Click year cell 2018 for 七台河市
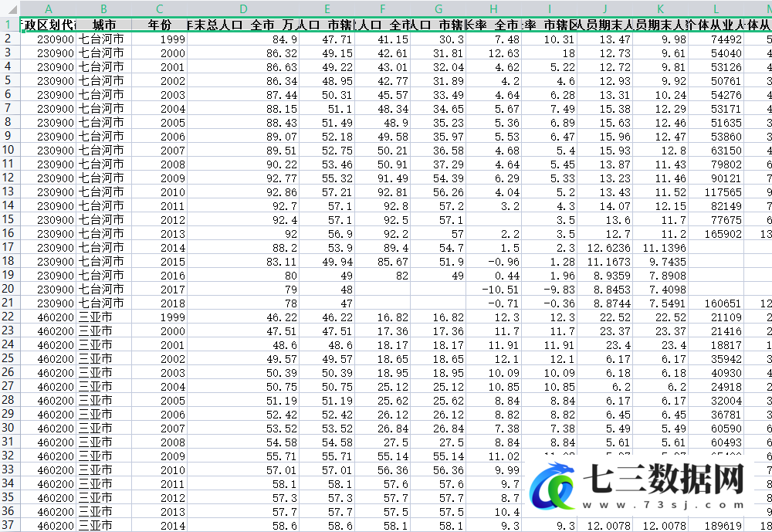 click(x=160, y=303)
